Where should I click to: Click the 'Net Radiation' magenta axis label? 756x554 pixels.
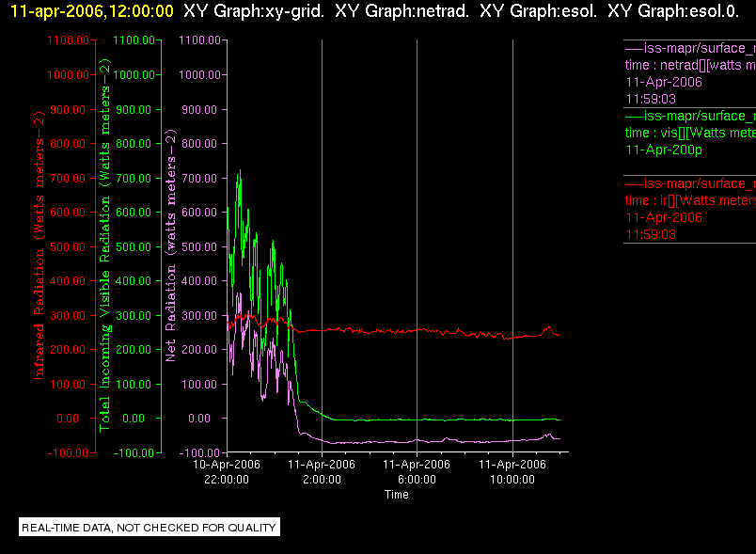171,245
